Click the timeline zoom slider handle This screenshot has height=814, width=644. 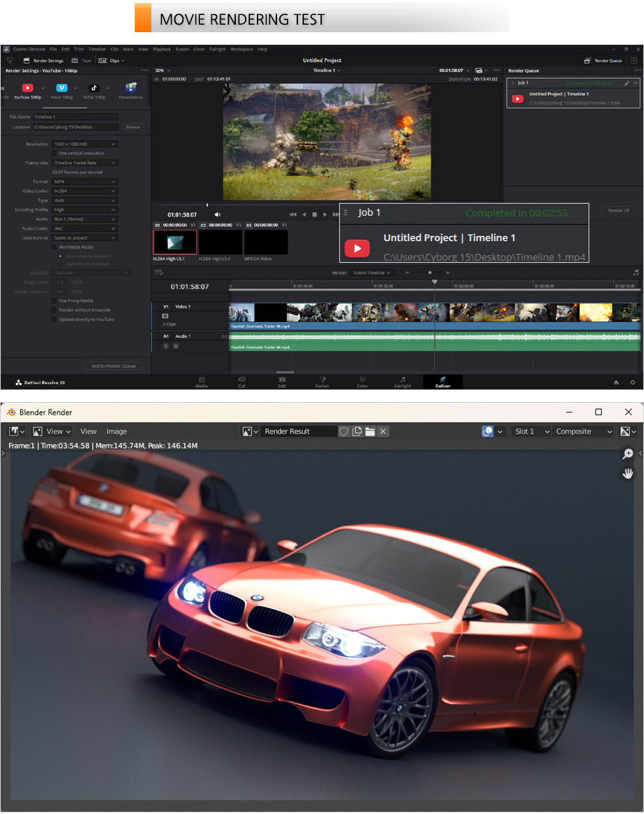click(x=431, y=273)
